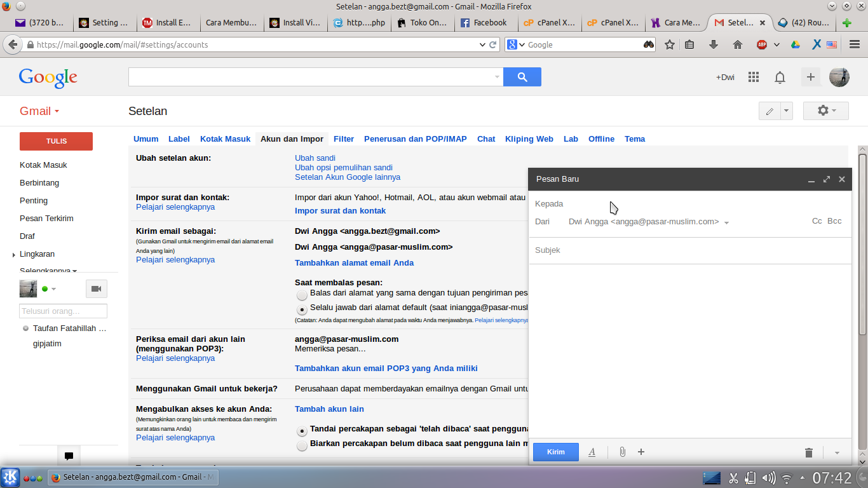Open chat status dropdown beside green dot
Screen dimensions: 868x488
53,289
